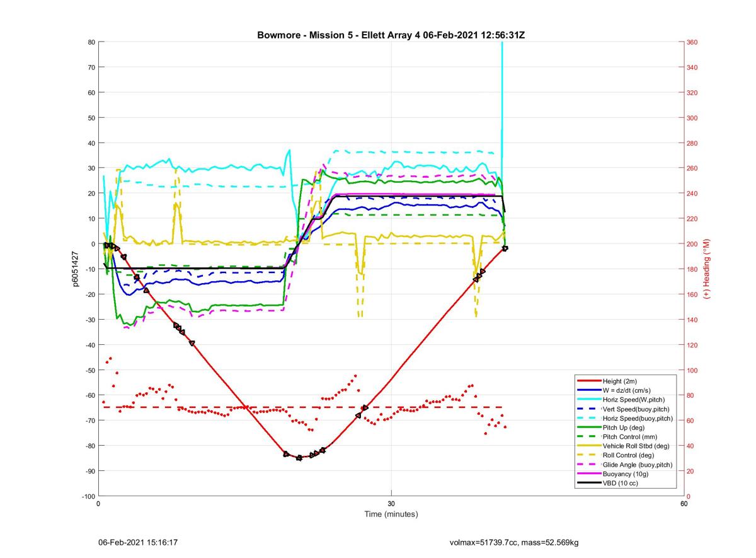Click legend entry 'Pitch Control (mm)'
The height and width of the screenshot is (558, 756).
click(631, 436)
